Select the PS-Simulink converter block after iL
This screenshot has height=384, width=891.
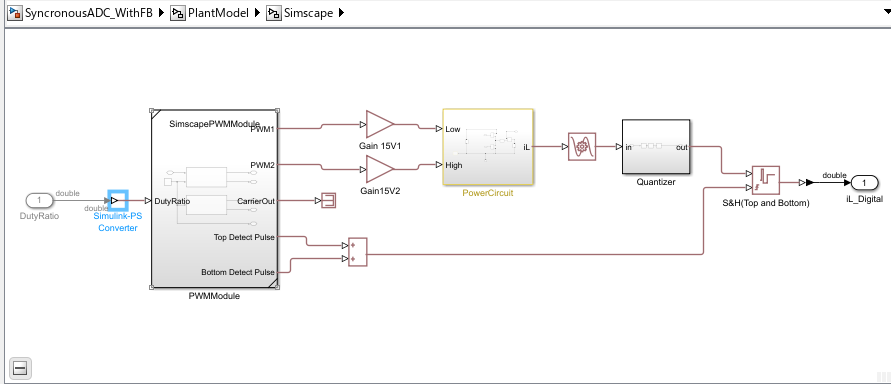(581, 147)
